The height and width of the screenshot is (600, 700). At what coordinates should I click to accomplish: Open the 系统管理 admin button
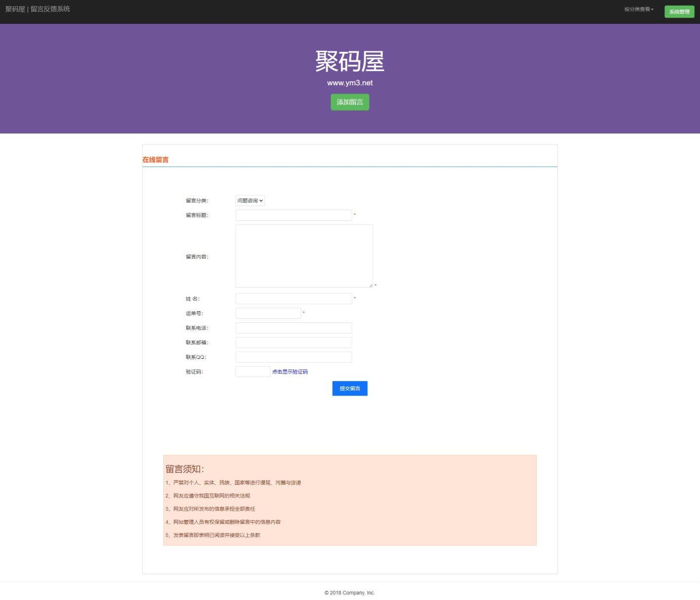click(679, 12)
